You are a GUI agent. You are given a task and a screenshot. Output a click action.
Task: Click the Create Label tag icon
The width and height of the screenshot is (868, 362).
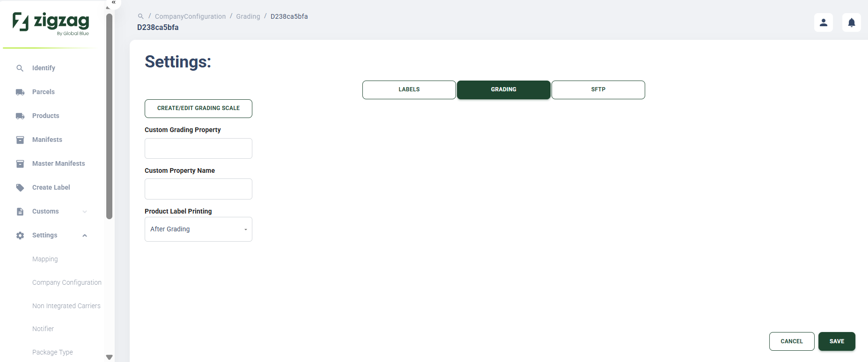tap(20, 187)
